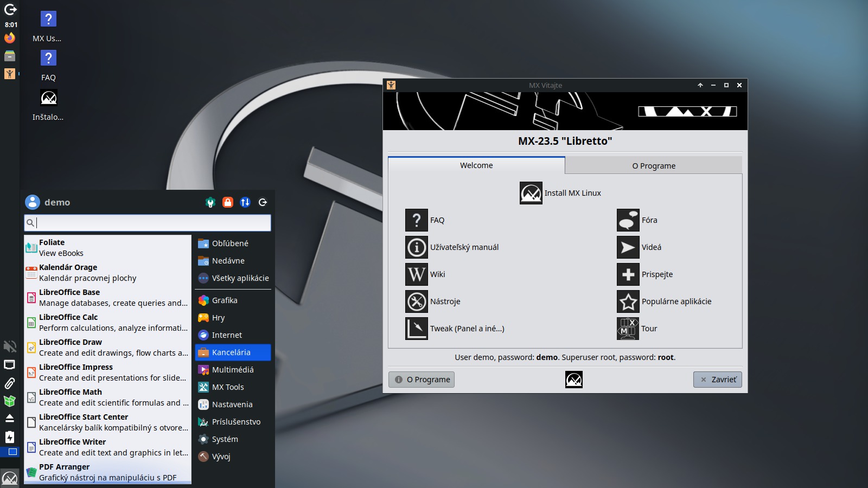Launch LibreOffice Calc

pyautogui.click(x=107, y=323)
